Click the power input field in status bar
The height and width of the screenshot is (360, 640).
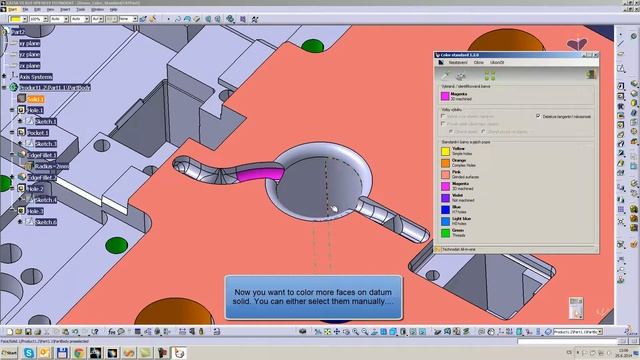pos(567,341)
